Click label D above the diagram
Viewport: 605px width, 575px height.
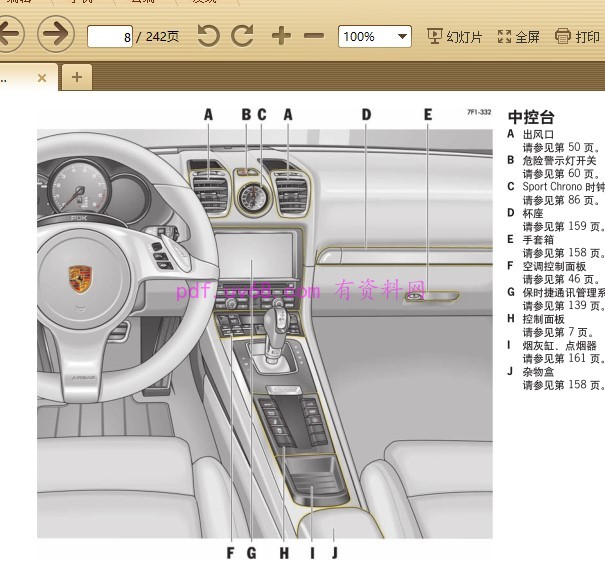coord(366,115)
